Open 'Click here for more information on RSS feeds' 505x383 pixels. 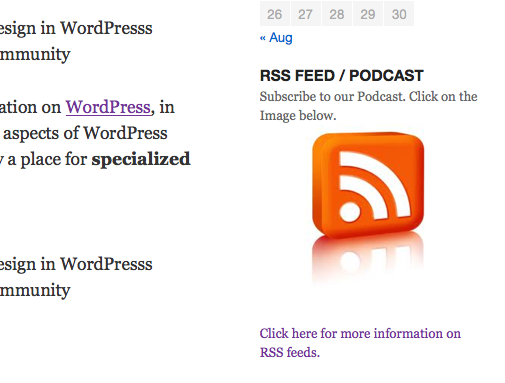[x=360, y=343]
